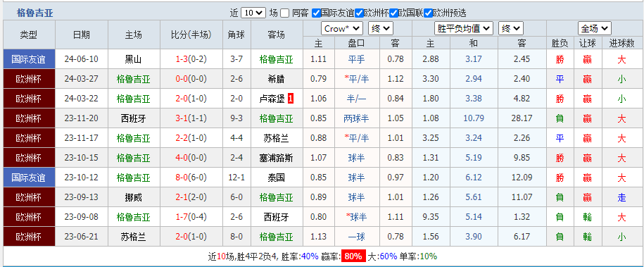The height and width of the screenshot is (267, 644).
Task: Select the 半/一 handicap cell
Action: 356,99
